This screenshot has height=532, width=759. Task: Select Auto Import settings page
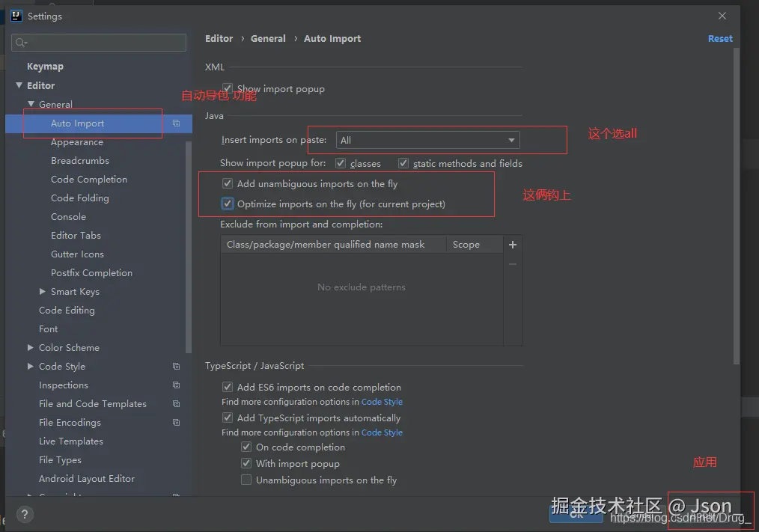(77, 123)
